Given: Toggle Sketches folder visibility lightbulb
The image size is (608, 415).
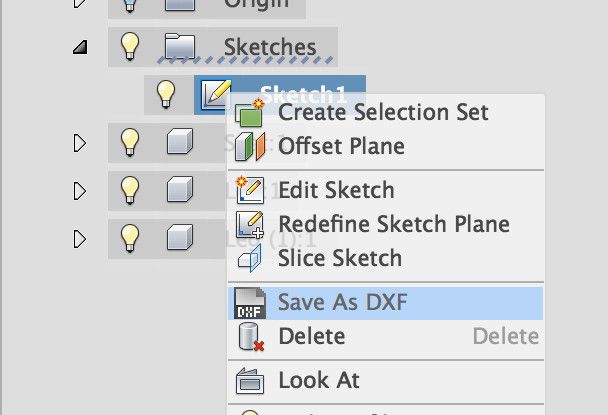Looking at the screenshot, I should 130,47.
